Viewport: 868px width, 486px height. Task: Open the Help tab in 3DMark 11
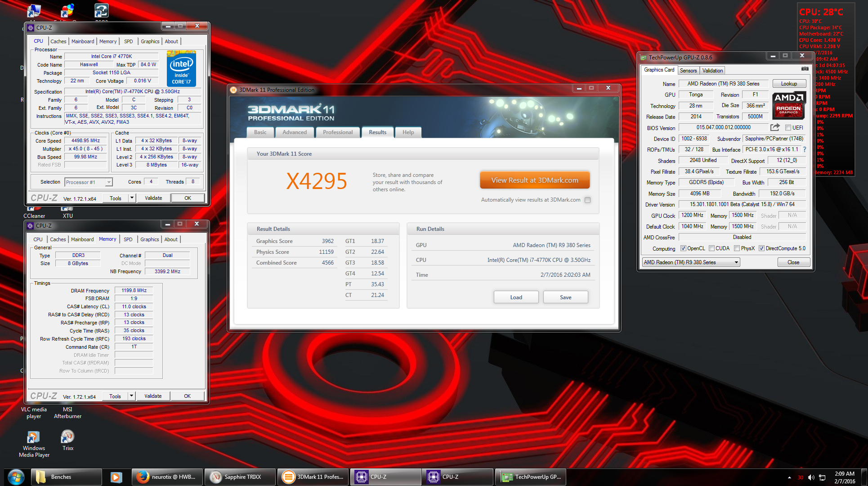[x=408, y=132]
